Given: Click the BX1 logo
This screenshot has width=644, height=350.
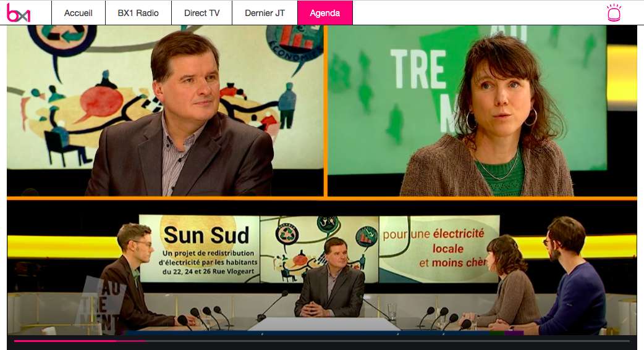Looking at the screenshot, I should tap(19, 13).
